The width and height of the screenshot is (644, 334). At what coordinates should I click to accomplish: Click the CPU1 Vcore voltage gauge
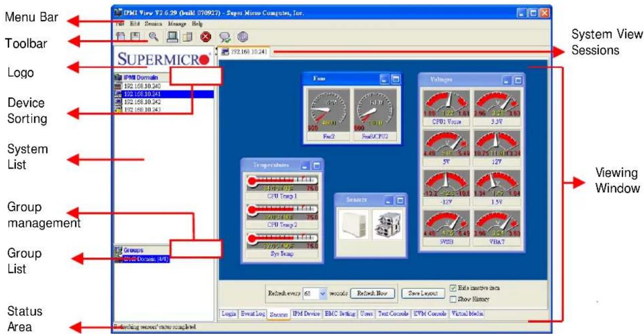(446, 103)
